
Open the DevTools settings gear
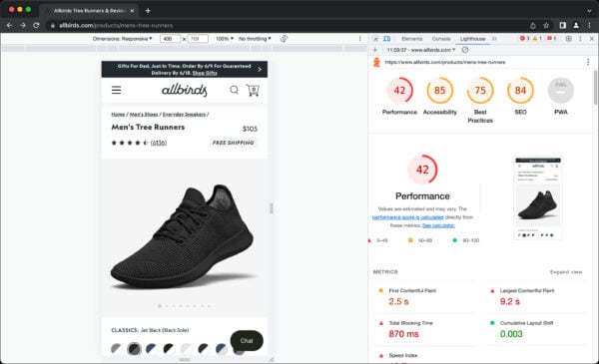568,39
